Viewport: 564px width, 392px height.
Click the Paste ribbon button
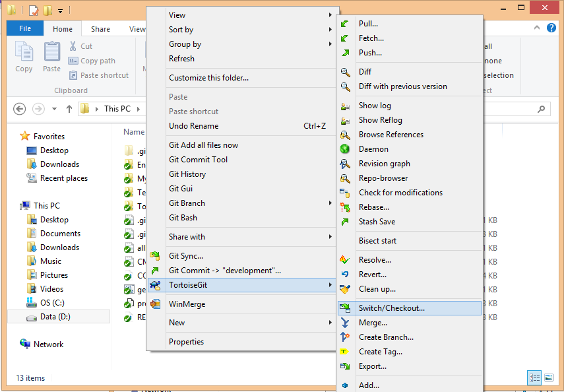coord(52,57)
